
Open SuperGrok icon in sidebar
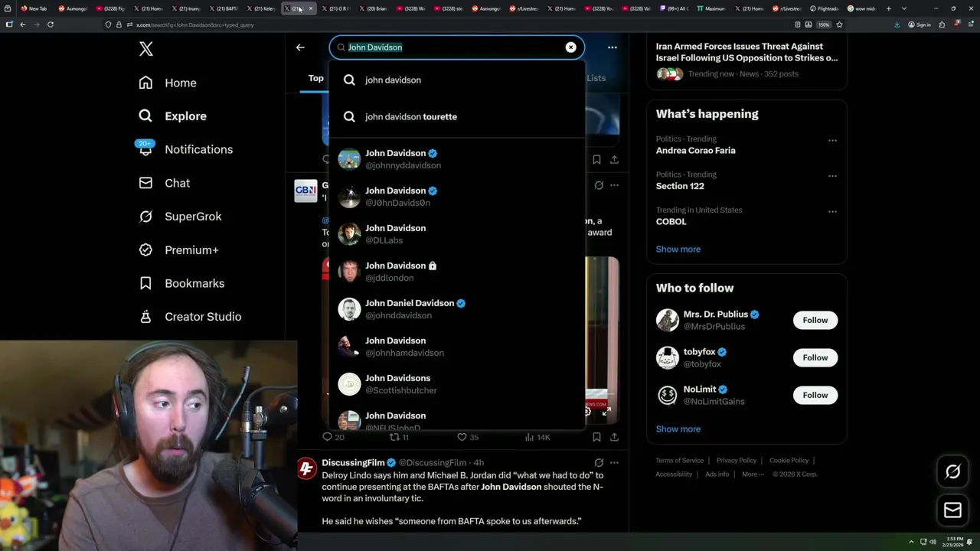(x=145, y=217)
